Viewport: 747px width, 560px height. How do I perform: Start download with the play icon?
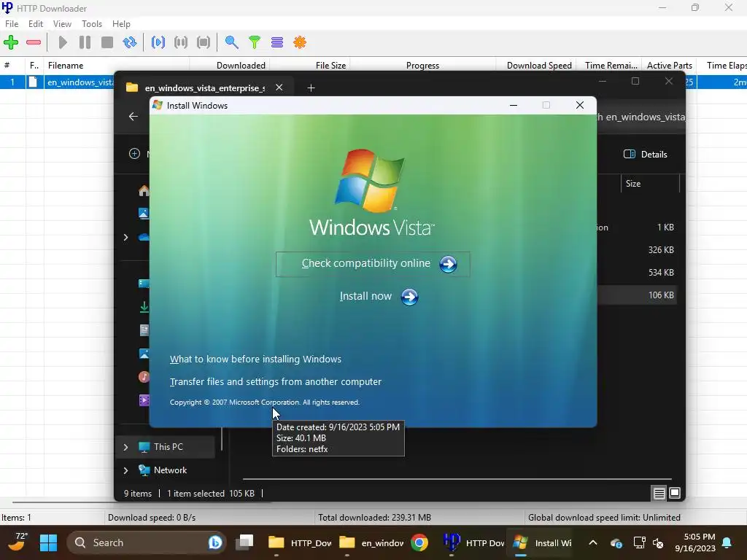[63, 42]
